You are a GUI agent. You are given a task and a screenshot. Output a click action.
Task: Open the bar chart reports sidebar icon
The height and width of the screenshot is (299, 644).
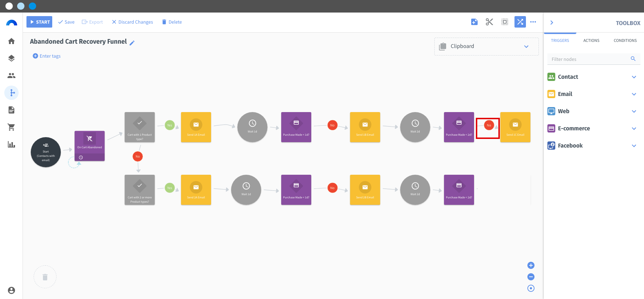11,144
